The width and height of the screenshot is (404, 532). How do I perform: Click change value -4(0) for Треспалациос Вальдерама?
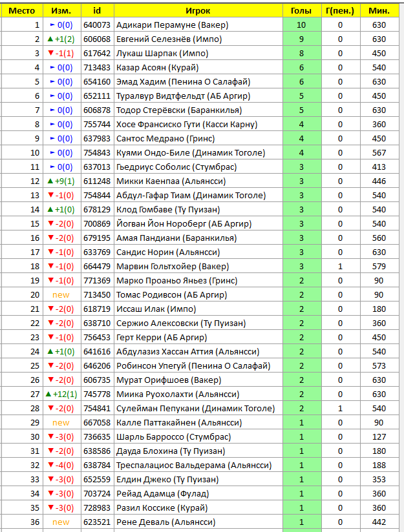point(61,466)
